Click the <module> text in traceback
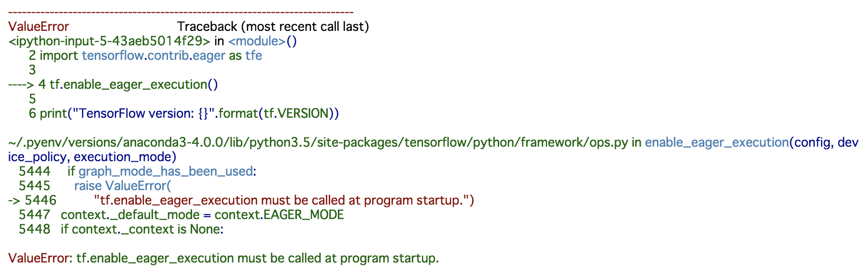Screen dimensions: 868x276 [257, 41]
